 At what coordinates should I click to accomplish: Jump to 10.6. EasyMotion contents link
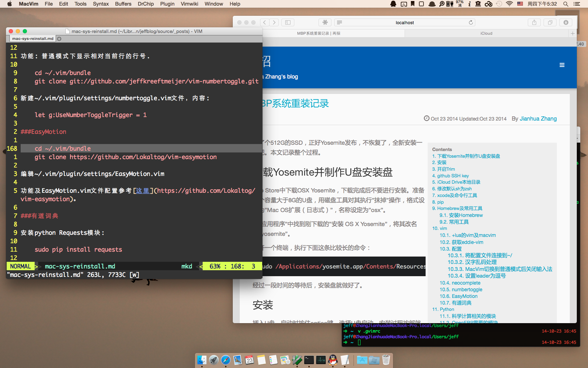pos(458,296)
